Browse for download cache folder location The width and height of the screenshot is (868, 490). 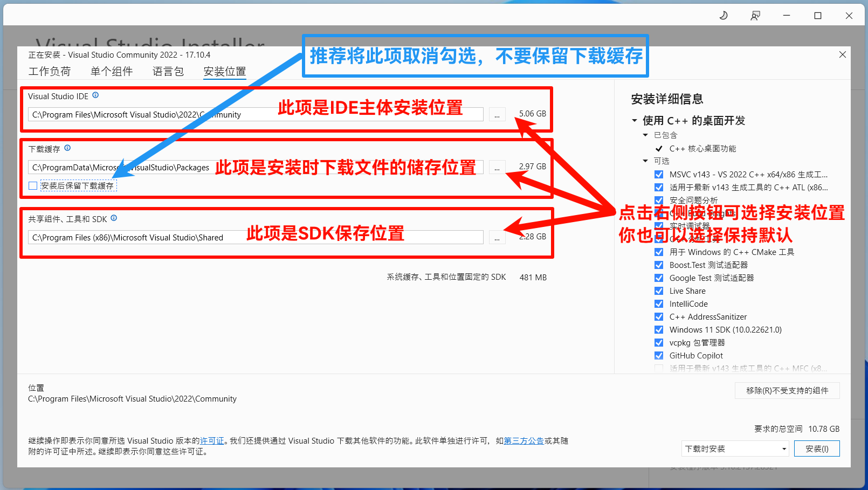point(497,167)
